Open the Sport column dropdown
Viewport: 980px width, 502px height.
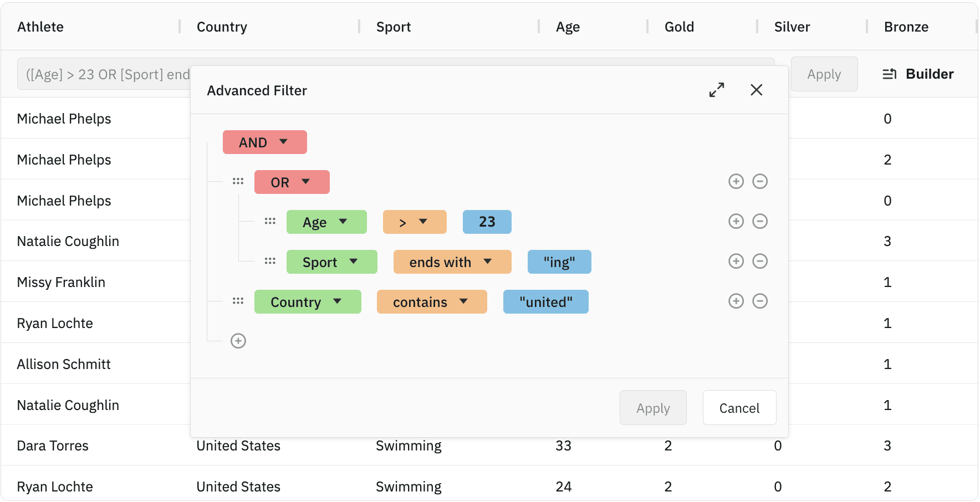click(x=332, y=262)
